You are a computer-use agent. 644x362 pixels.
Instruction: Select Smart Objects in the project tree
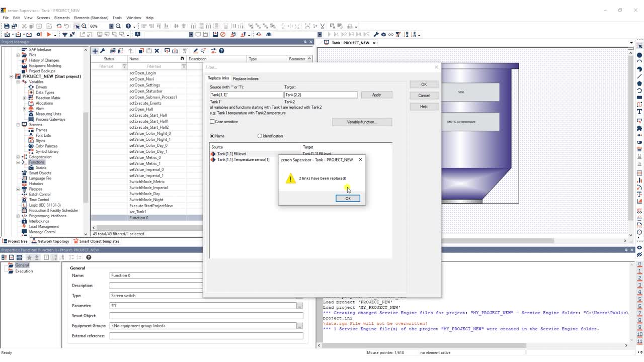(40, 173)
